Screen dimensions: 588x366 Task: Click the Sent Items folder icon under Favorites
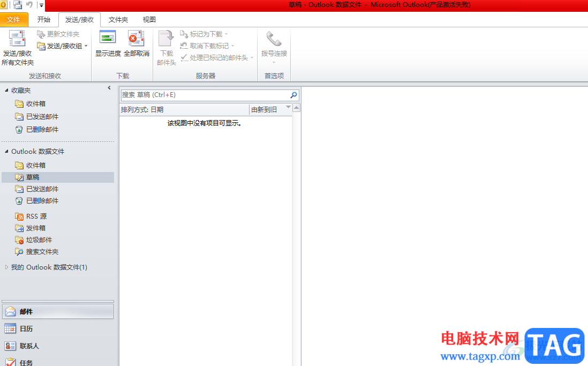pos(19,117)
